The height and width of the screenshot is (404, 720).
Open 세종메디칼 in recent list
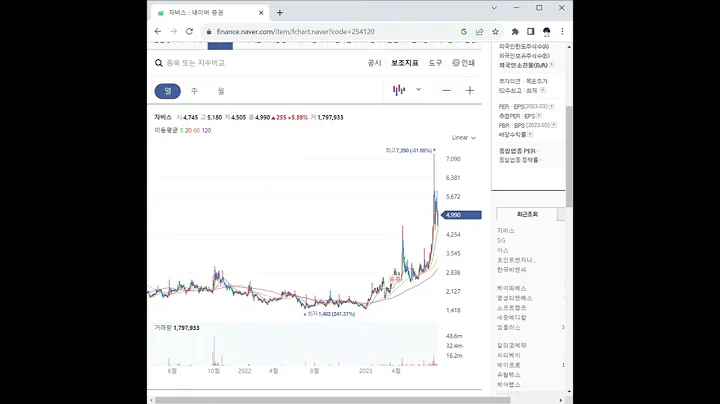[512, 318]
